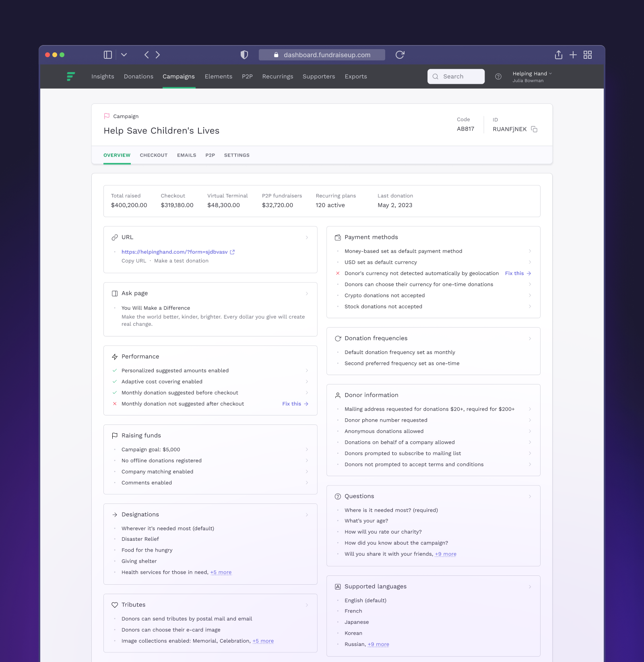Switch to the Checkout tab
Image resolution: width=644 pixels, height=662 pixels.
(x=154, y=155)
